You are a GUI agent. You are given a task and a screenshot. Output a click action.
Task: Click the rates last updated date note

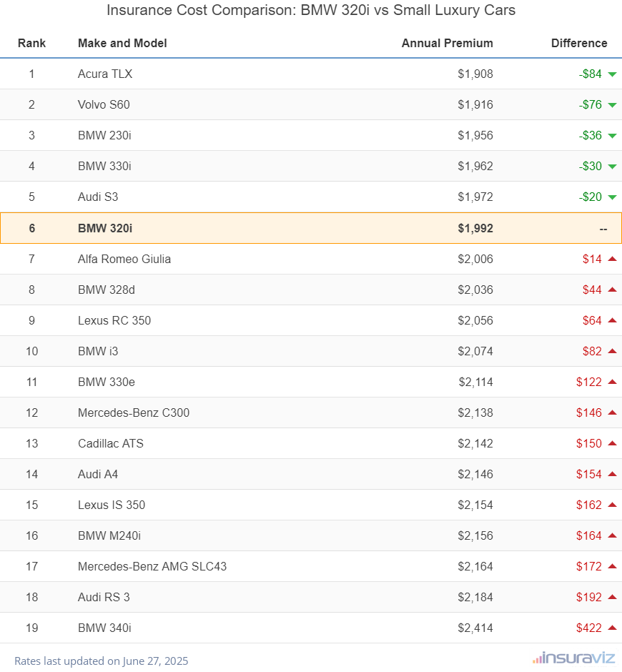pos(102,661)
